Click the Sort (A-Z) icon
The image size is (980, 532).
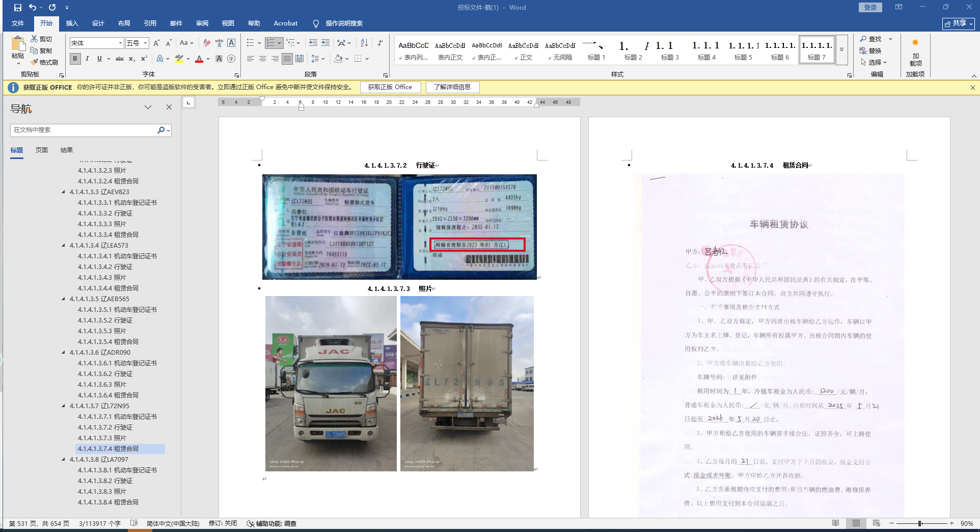(x=364, y=43)
